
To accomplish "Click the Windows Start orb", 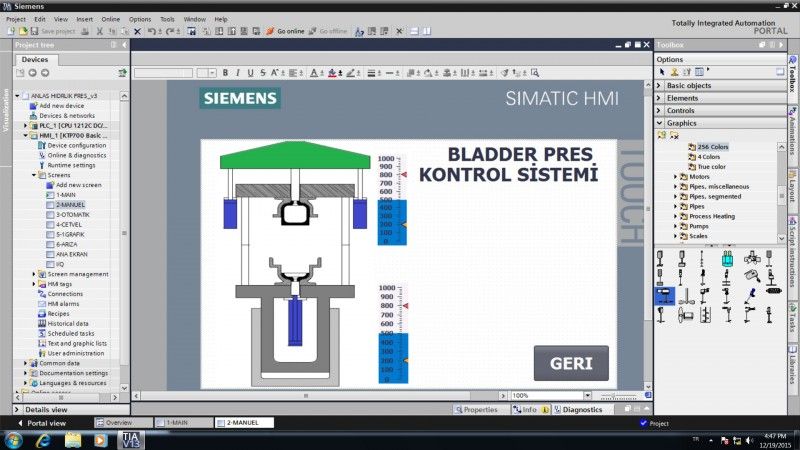I will pyautogui.click(x=13, y=439).
